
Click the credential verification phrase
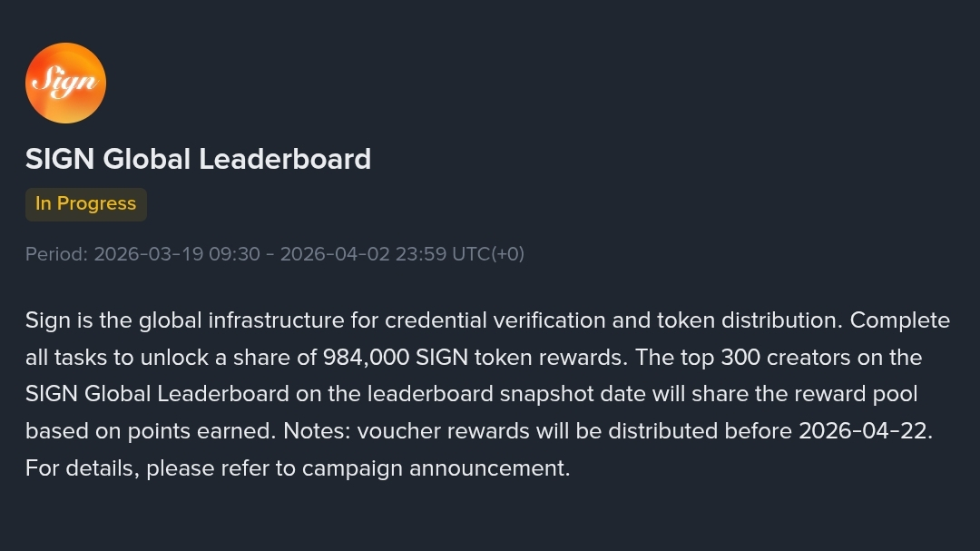[495, 320]
